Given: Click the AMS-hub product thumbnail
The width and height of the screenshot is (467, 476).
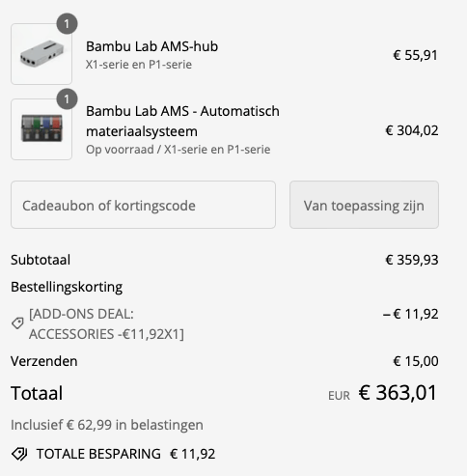Looking at the screenshot, I should point(41,54).
